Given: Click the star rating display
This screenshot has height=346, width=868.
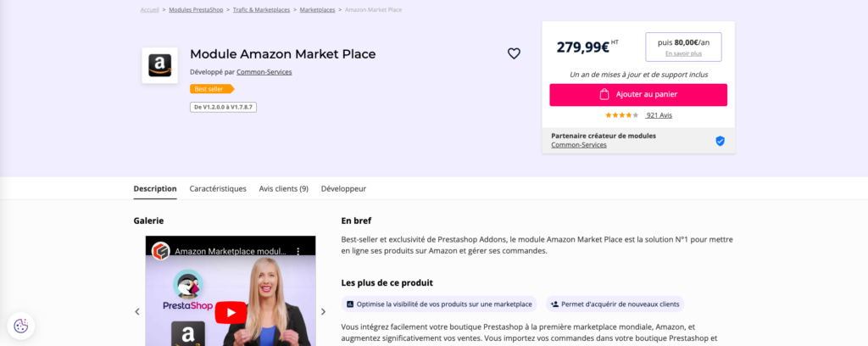Looking at the screenshot, I should [621, 115].
